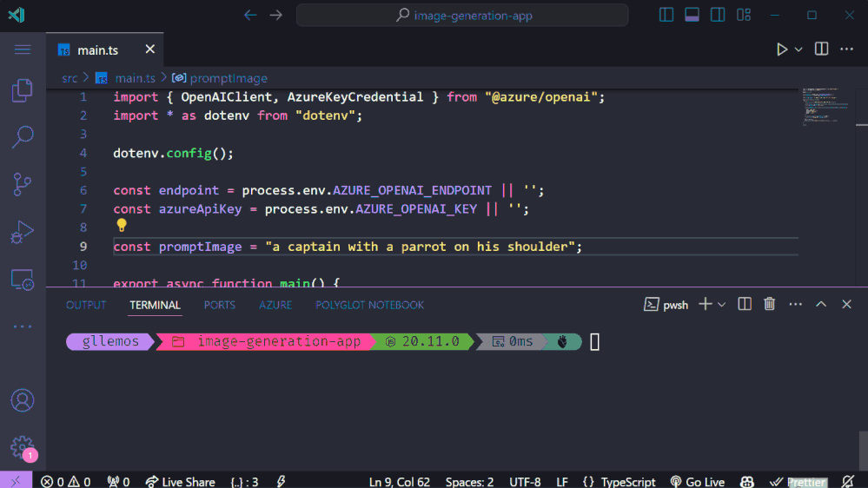Open the Remote Explorer view
The image size is (868, 488).
(x=23, y=280)
